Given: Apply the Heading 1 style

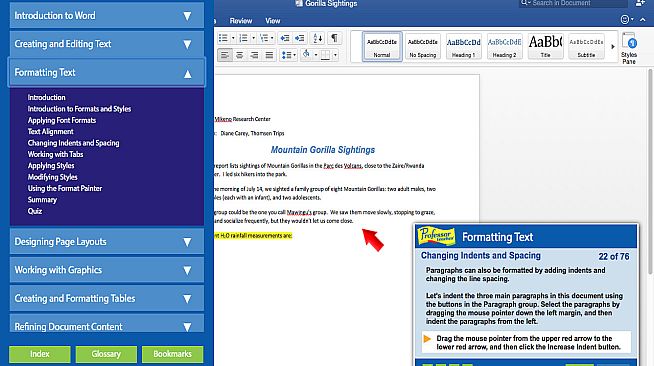Looking at the screenshot, I should click(463, 47).
